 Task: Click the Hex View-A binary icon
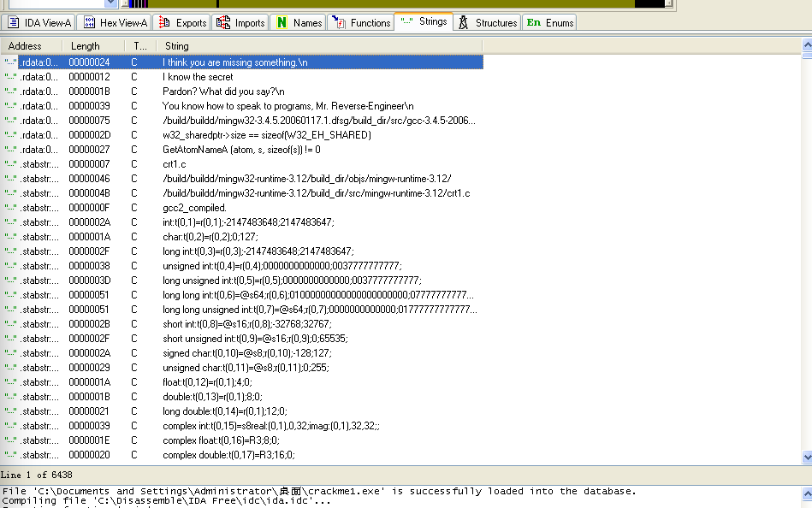[89, 23]
